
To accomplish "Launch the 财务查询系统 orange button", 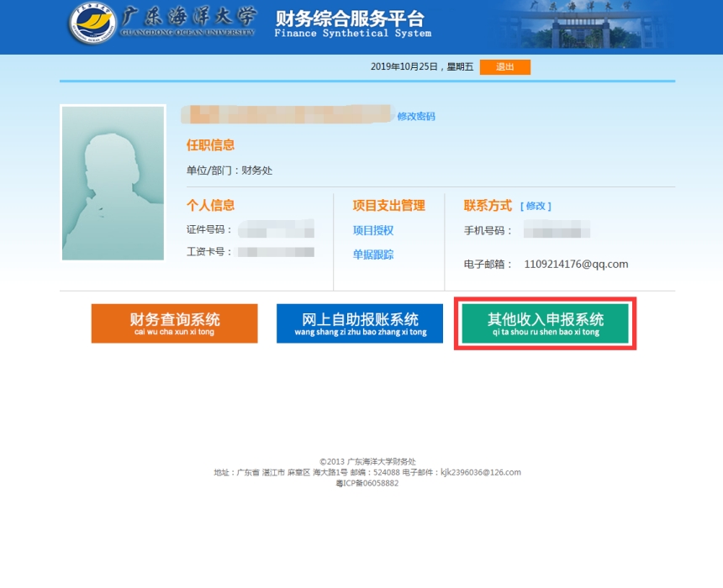I will pyautogui.click(x=174, y=323).
